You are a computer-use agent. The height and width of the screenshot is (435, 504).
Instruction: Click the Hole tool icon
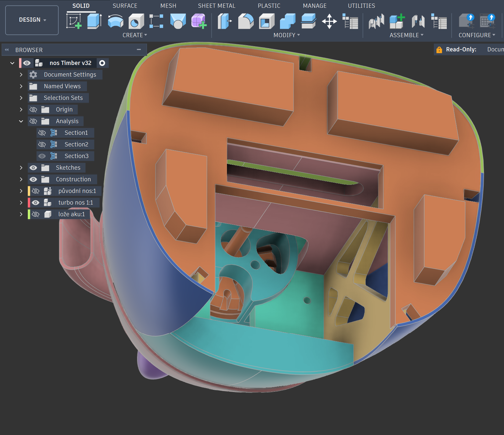pyautogui.click(x=136, y=22)
